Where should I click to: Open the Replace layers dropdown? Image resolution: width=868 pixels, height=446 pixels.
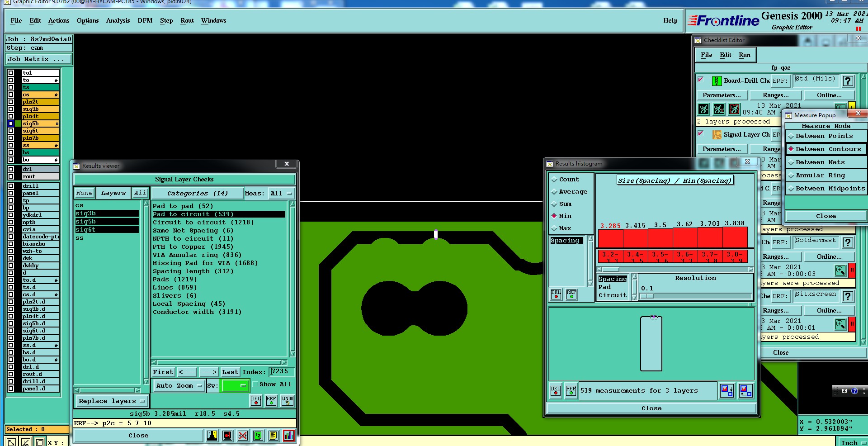tap(111, 401)
